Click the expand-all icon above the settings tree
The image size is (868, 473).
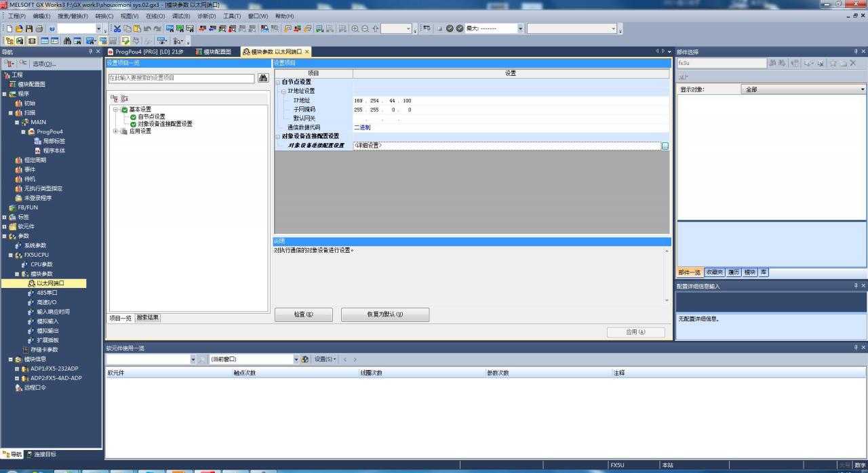click(x=115, y=98)
